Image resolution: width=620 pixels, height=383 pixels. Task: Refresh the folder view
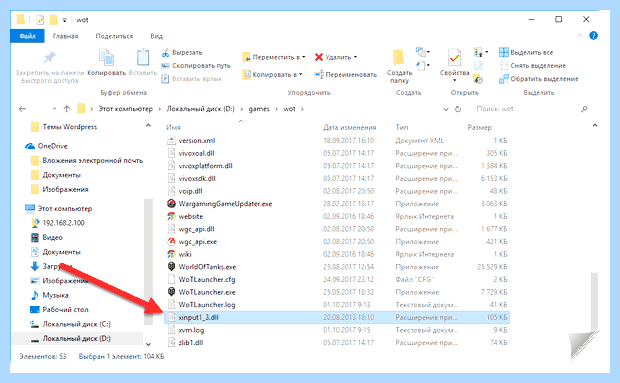(458, 109)
